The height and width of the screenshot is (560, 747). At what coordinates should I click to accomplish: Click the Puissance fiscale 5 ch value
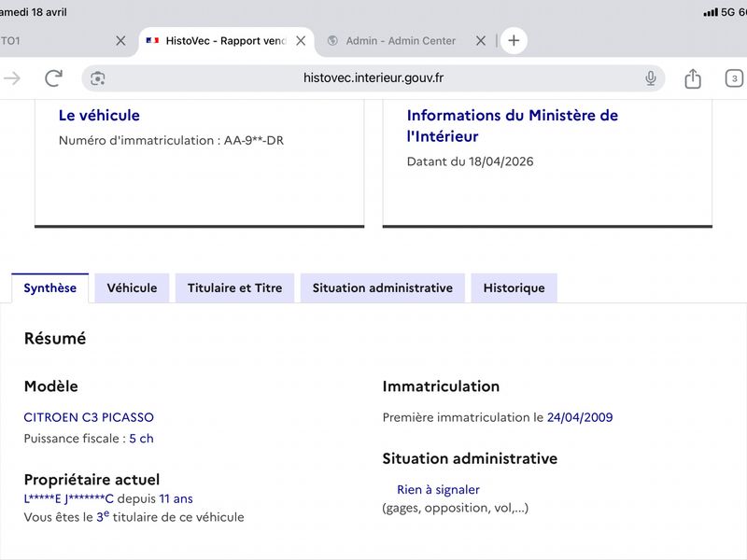tap(142, 438)
